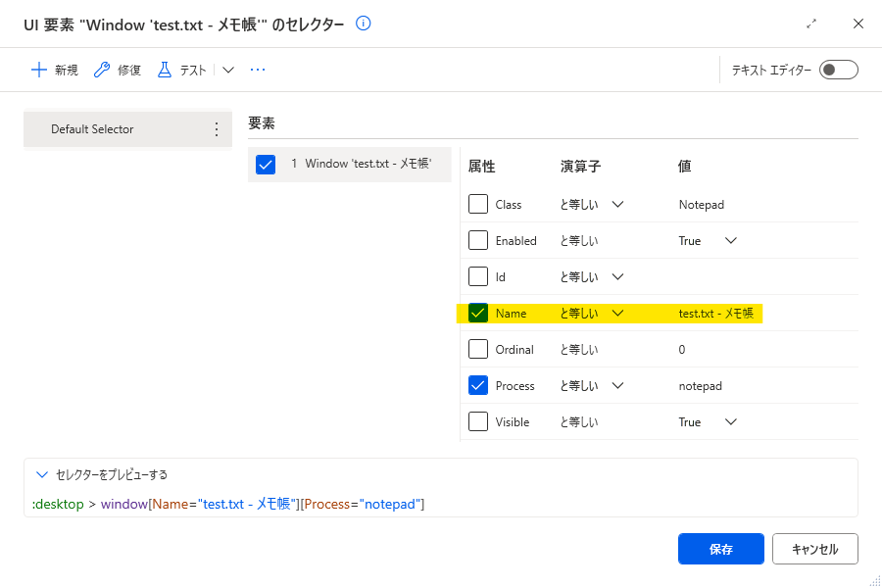Uncheck the Process attribute checkbox
The image size is (882, 588).
tap(478, 385)
